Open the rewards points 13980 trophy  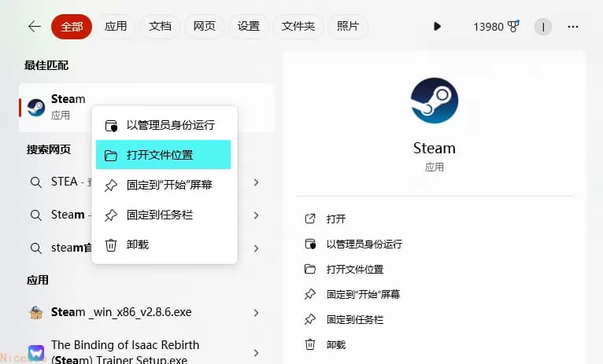click(x=496, y=27)
